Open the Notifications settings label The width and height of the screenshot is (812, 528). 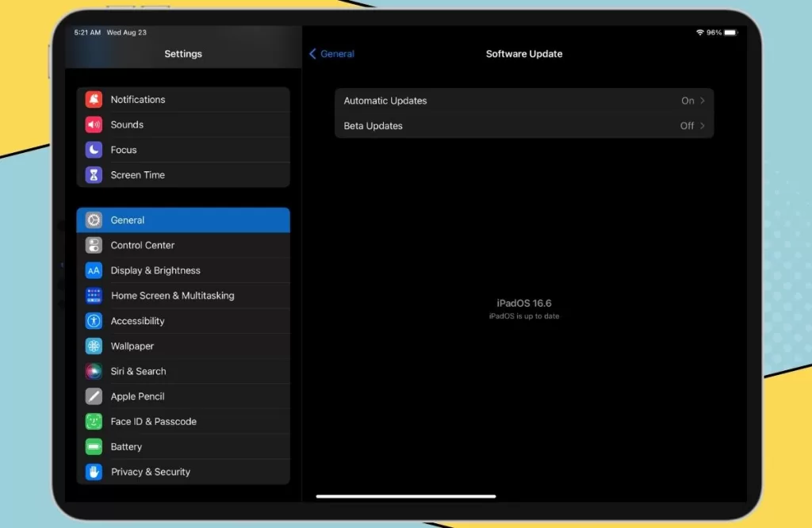point(138,99)
